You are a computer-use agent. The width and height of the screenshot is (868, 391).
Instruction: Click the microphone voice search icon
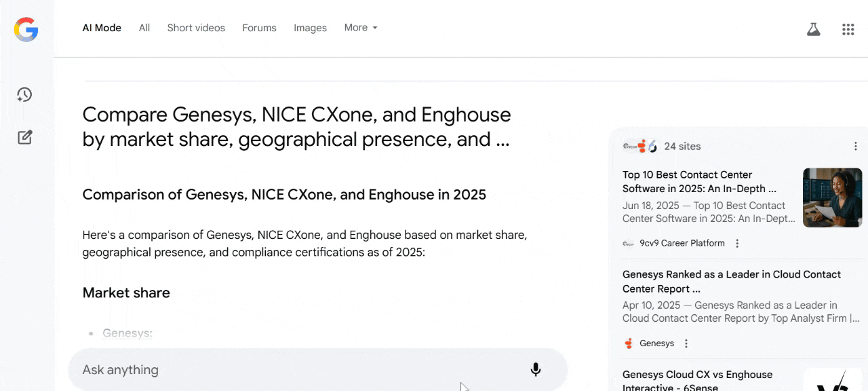click(536, 370)
